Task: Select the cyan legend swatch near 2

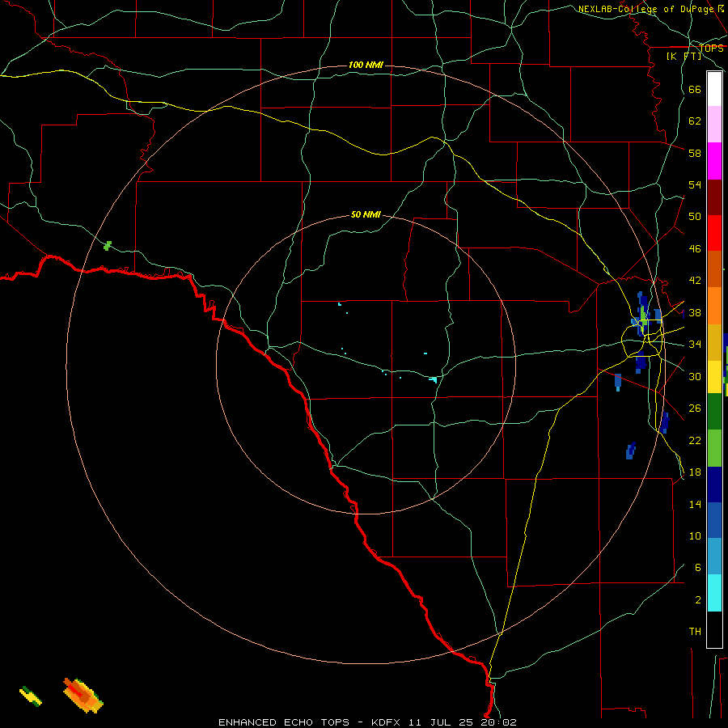Action: point(714,593)
